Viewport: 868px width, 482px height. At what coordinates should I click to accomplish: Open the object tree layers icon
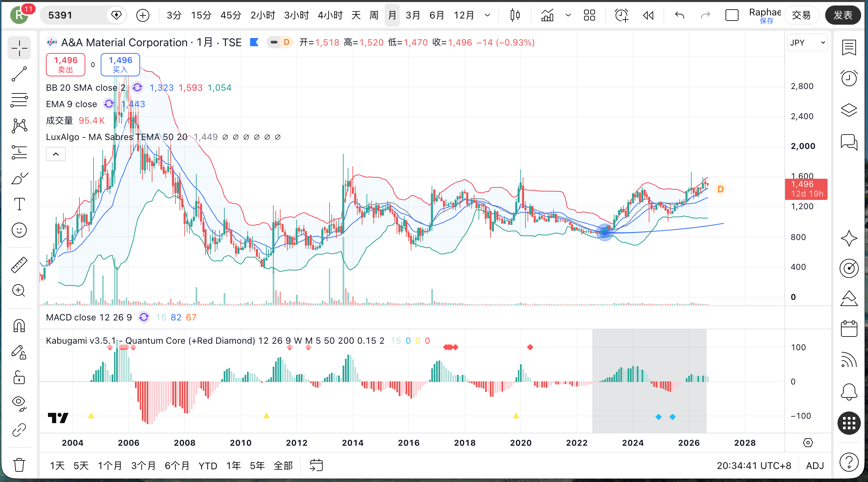[x=849, y=110]
